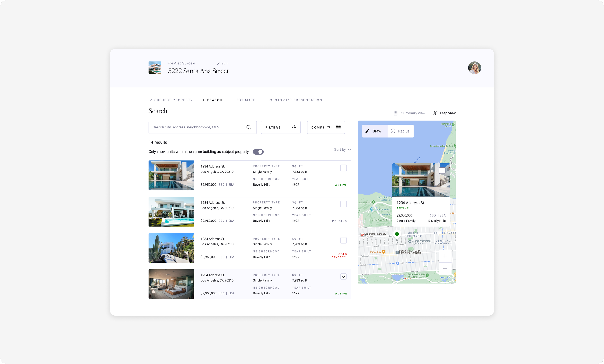This screenshot has width=604, height=364.
Task: Open the user profile avatar menu
Action: tap(474, 68)
